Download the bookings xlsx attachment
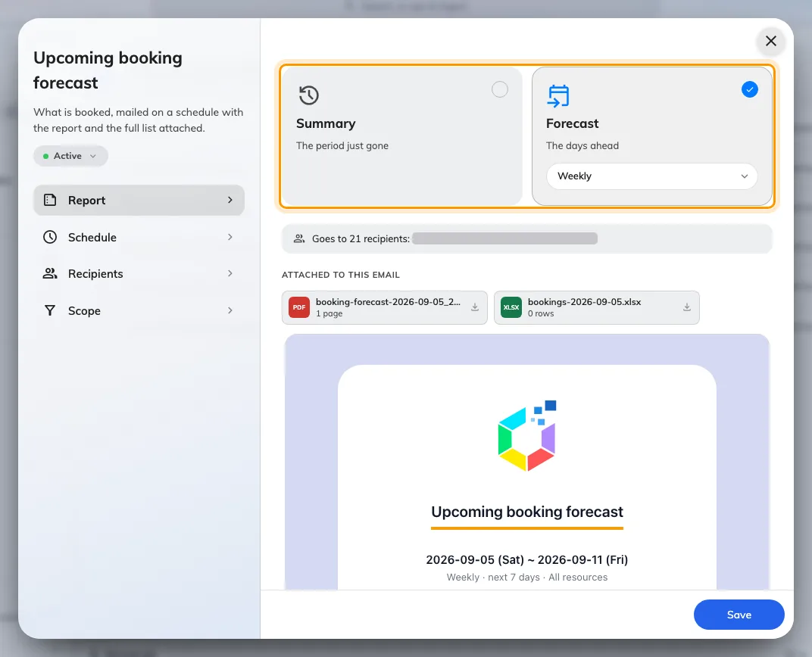Viewport: 812px width, 657px height. point(687,307)
